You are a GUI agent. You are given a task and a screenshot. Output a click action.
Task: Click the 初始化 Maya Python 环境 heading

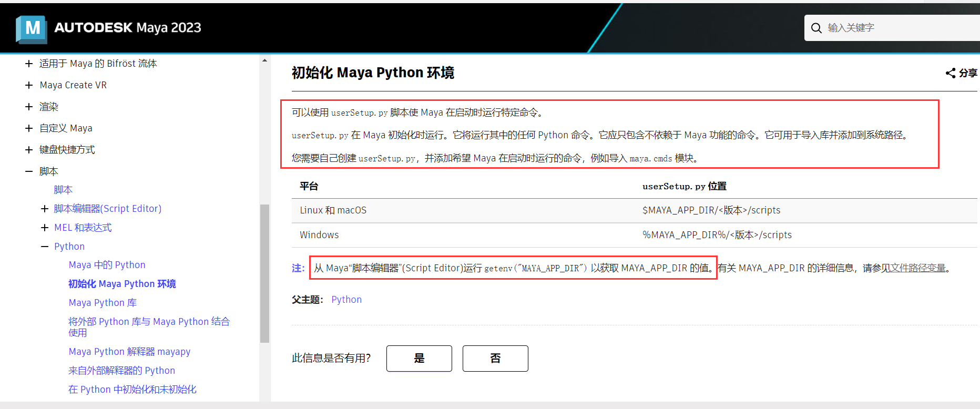[x=373, y=73]
